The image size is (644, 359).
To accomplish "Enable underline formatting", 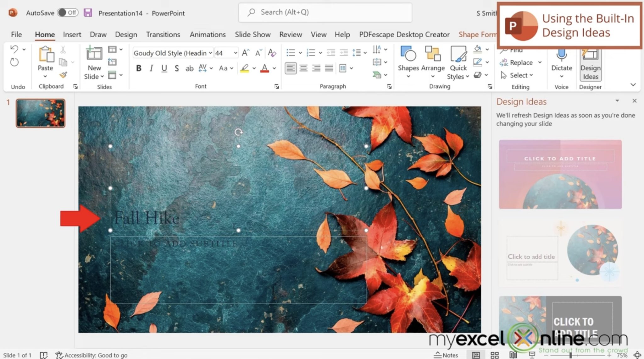I will tap(164, 68).
